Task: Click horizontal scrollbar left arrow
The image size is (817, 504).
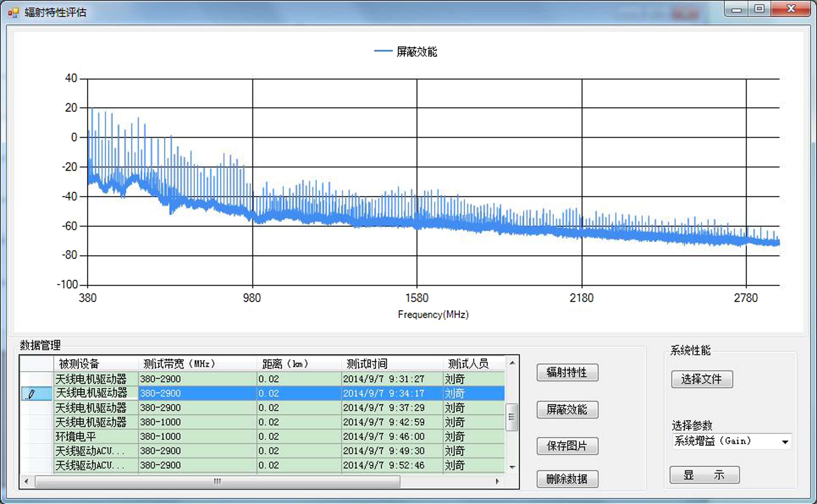Action: (x=26, y=481)
